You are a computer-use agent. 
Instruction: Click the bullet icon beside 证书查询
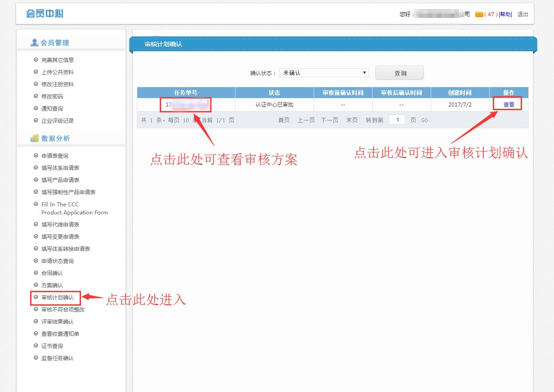(36, 346)
